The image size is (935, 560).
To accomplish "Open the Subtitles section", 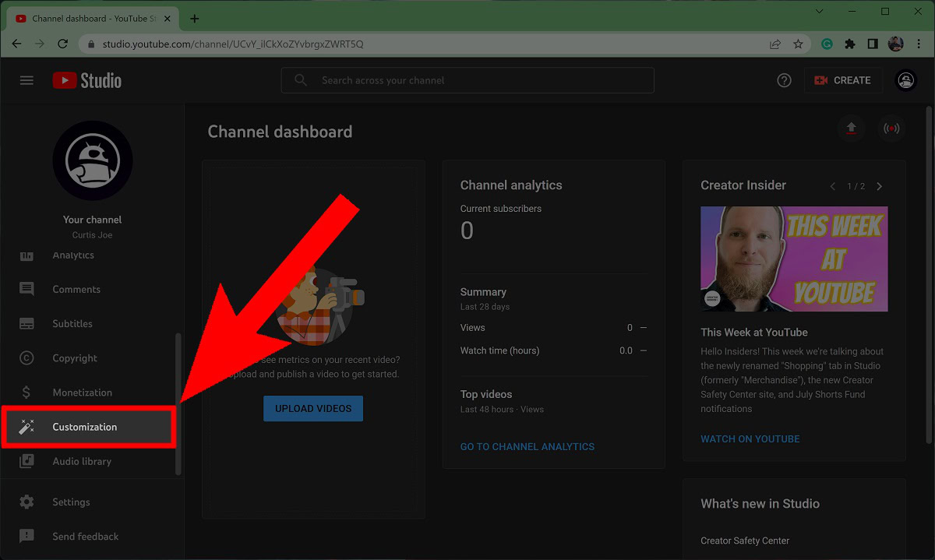I will coord(72,323).
